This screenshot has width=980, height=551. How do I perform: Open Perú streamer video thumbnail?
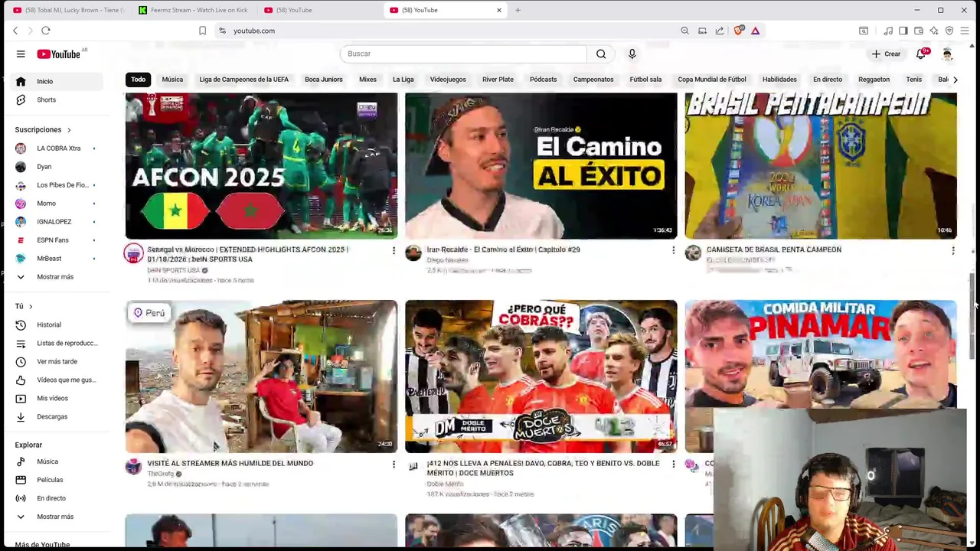point(261,377)
